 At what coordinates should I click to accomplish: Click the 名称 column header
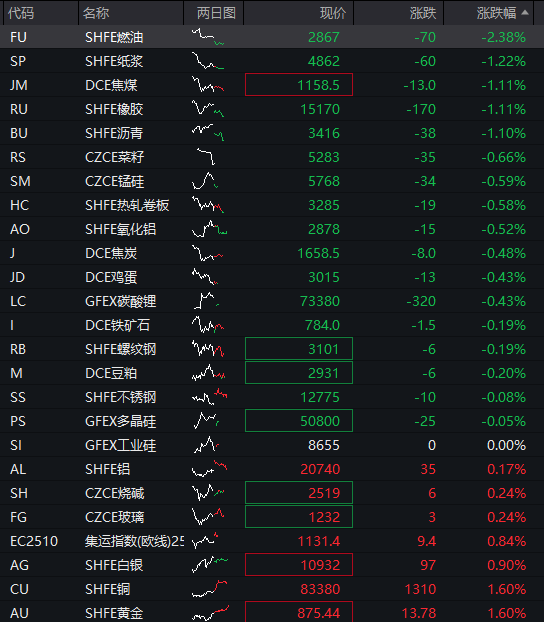pyautogui.click(x=96, y=13)
